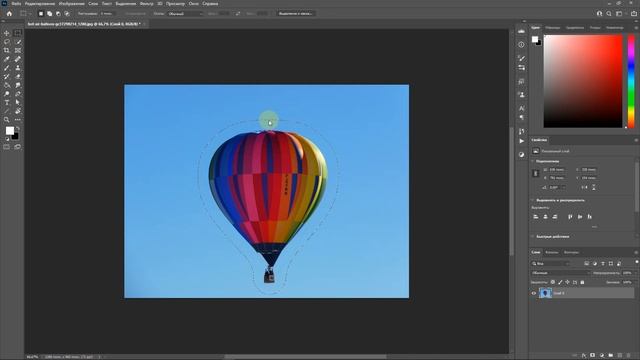Collapse the Transform section in Properties
The image size is (640, 360).
533,162
